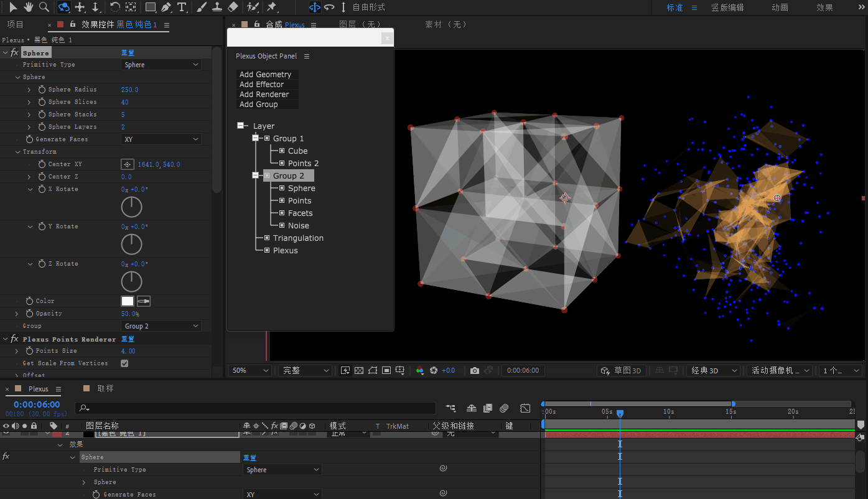Click the snapshot camera icon in viewer
The height and width of the screenshot is (499, 868).
475,370
